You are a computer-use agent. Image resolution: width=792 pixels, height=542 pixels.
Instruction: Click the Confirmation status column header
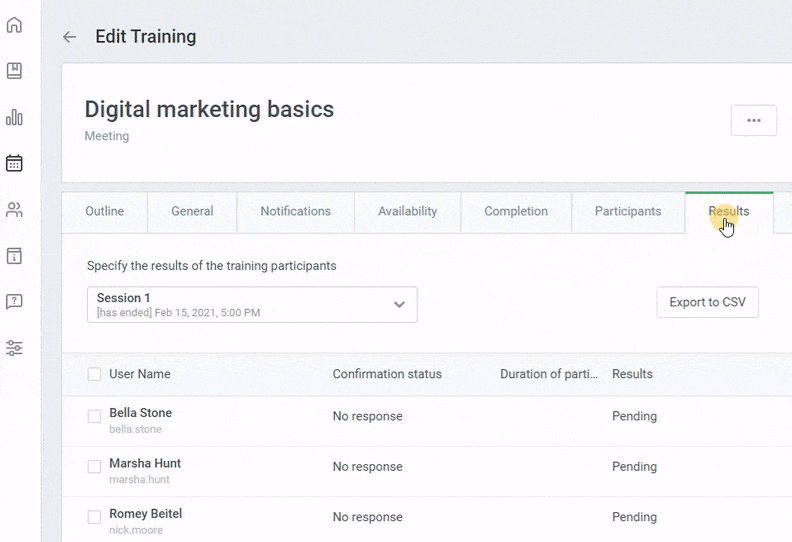(x=387, y=374)
